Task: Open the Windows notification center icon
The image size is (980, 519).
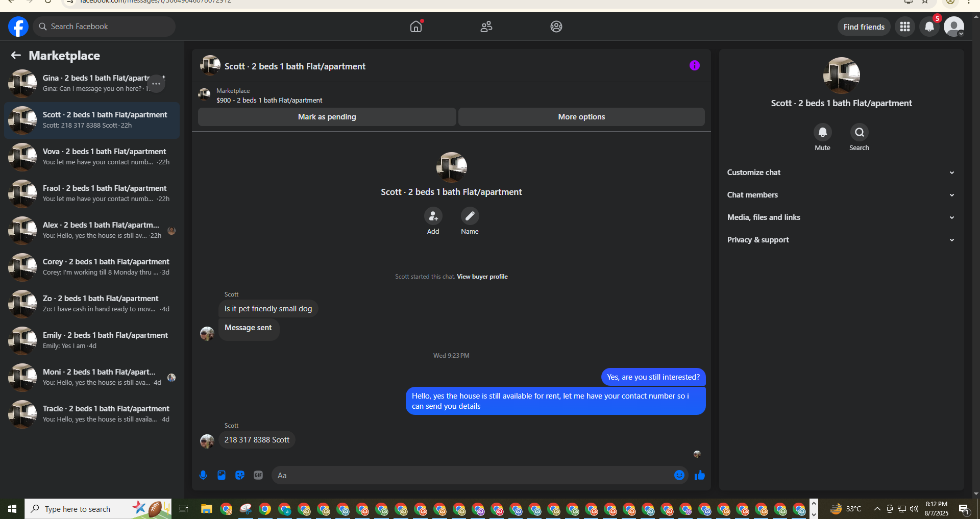Action: coord(964,509)
